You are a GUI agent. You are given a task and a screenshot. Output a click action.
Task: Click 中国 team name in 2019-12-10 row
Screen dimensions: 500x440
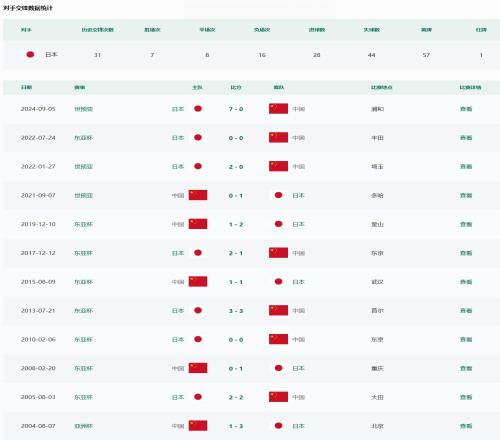178,224
